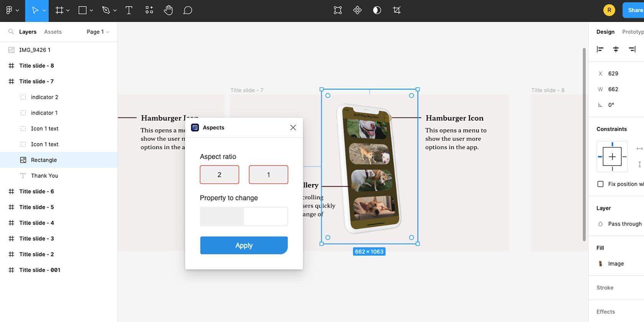644x322 pixels.
Task: Click the first aspect ratio field
Action: tap(219, 175)
